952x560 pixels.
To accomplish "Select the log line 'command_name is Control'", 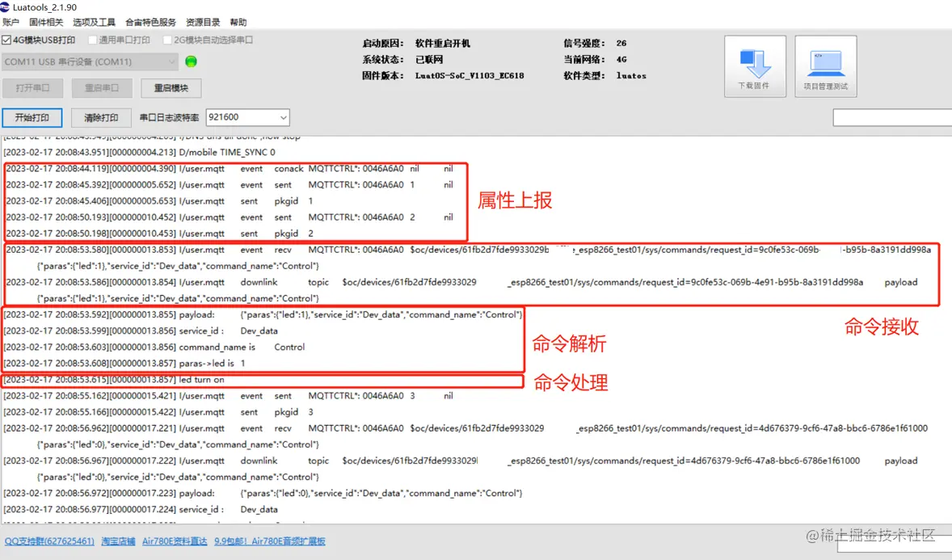I will 154,347.
